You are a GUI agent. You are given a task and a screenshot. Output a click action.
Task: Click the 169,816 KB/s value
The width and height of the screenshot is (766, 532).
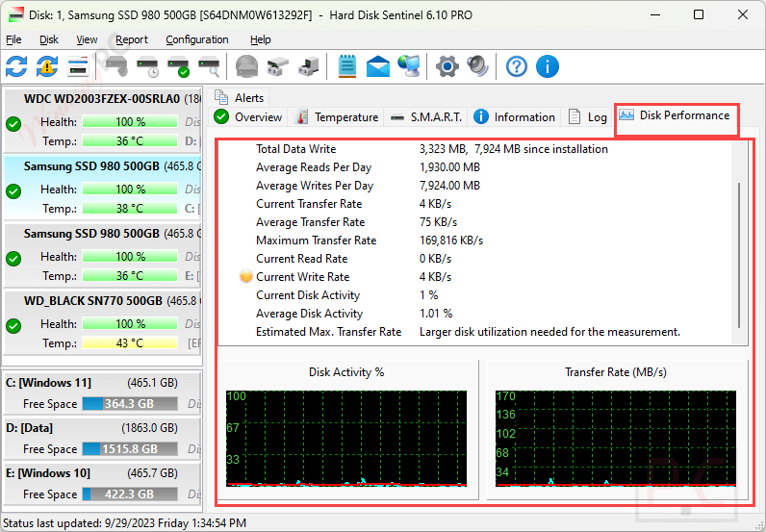point(451,241)
